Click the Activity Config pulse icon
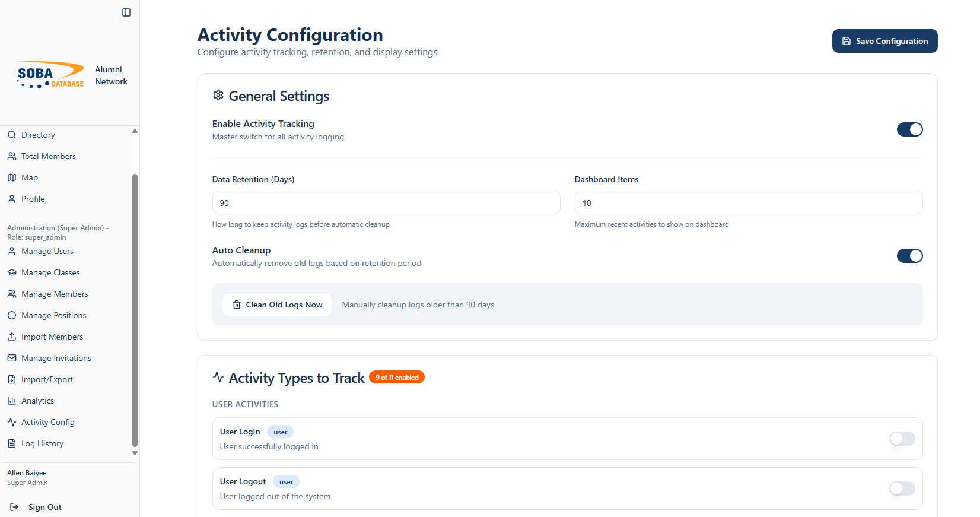The height and width of the screenshot is (517, 980). tap(12, 422)
